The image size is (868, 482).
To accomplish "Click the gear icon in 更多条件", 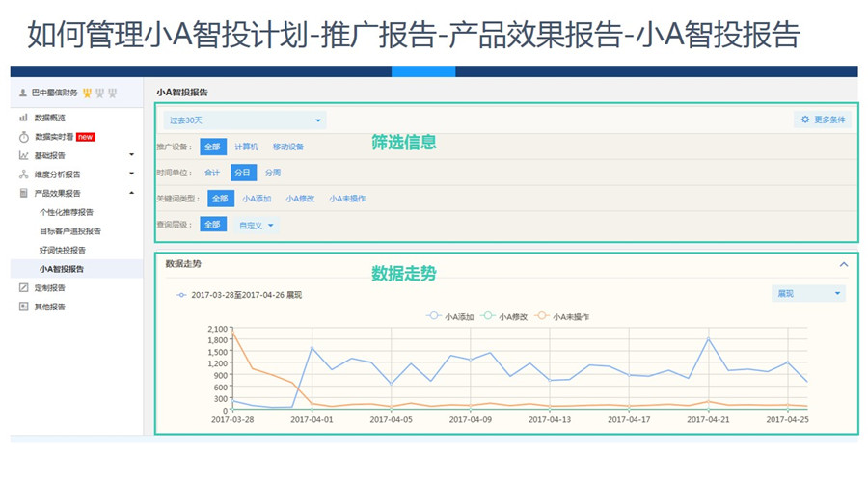I will (805, 120).
